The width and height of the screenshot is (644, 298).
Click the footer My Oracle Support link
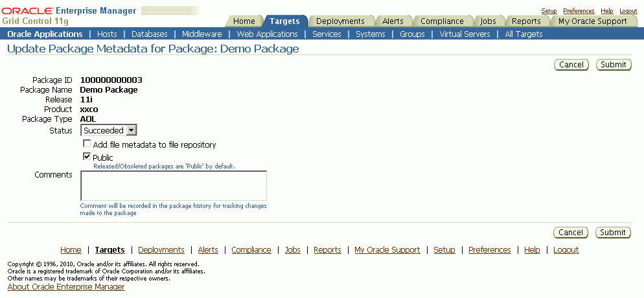(x=387, y=250)
